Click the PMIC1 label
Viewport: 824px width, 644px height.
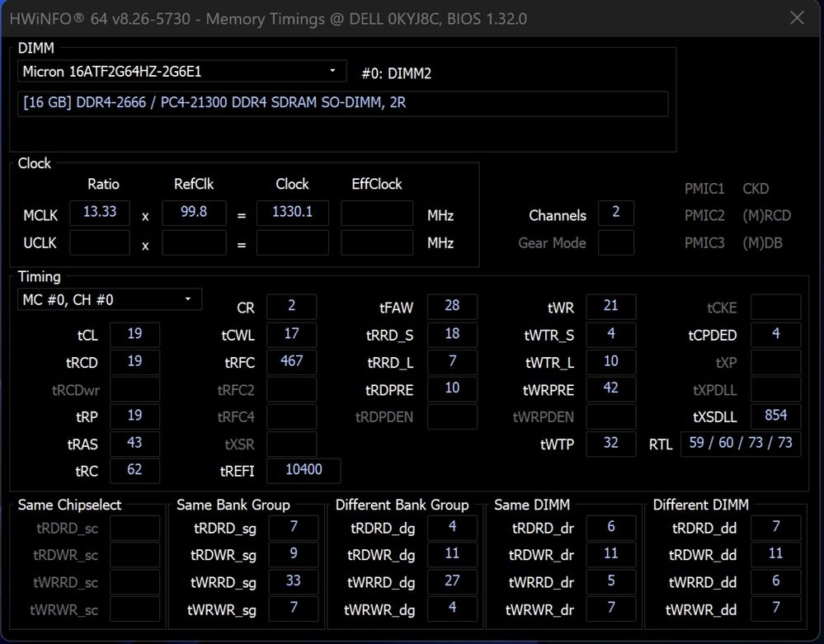704,189
